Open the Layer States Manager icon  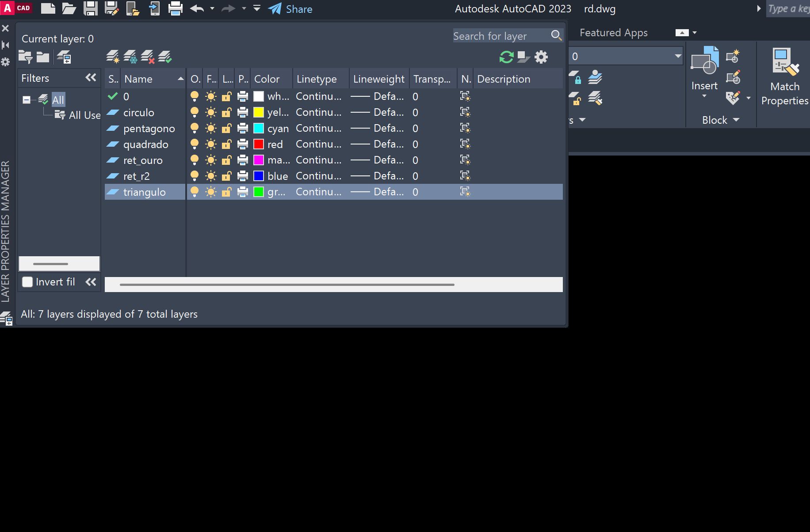point(65,57)
